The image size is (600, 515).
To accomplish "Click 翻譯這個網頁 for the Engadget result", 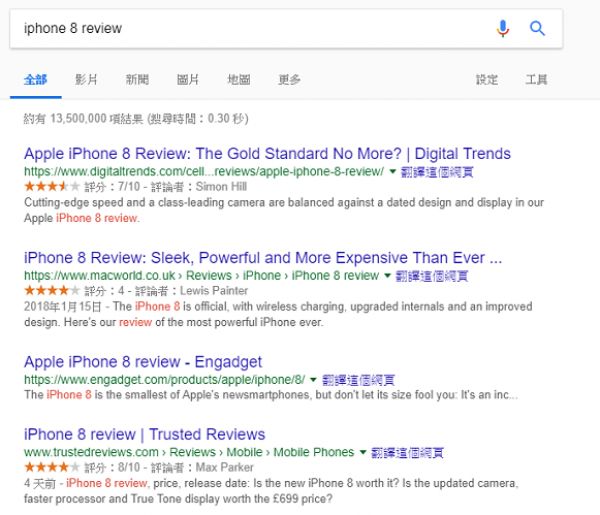I will (358, 380).
